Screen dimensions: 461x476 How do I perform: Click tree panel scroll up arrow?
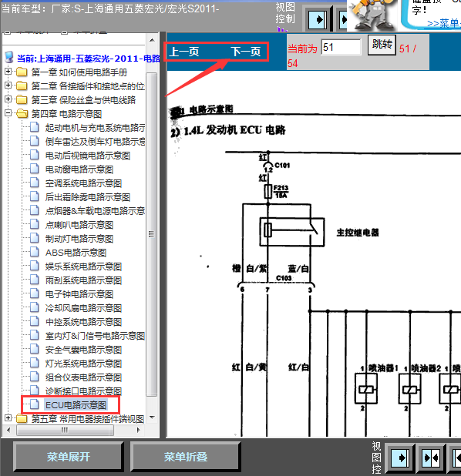click(x=152, y=40)
